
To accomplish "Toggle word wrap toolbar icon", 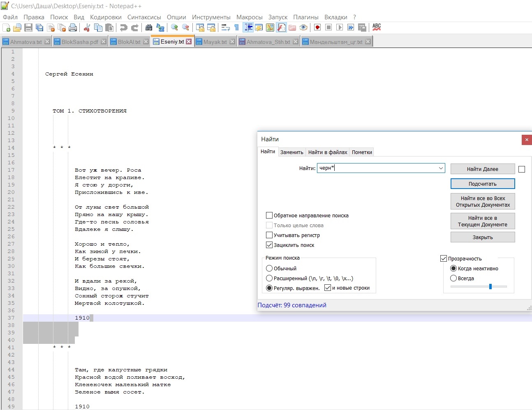I will point(225,28).
